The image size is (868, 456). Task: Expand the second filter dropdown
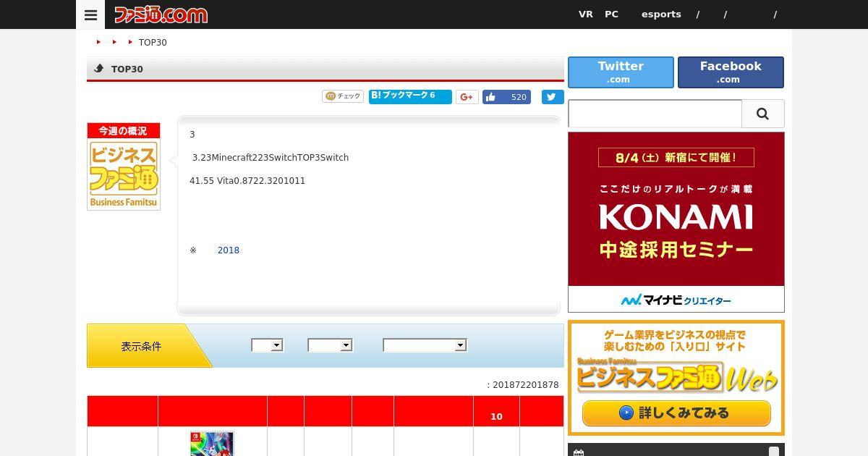click(x=330, y=345)
